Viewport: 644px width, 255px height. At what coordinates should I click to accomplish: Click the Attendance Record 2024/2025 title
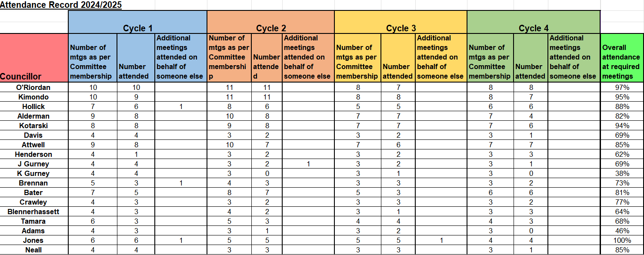point(61,5)
